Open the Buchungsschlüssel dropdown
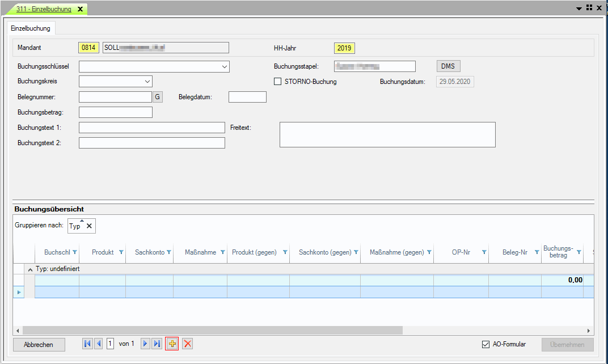The image size is (608, 364). pyautogui.click(x=224, y=67)
